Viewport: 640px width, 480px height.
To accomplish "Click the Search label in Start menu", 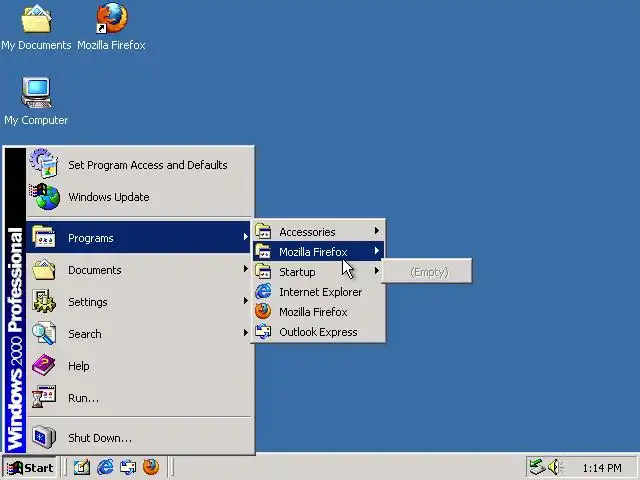I will click(x=85, y=334).
